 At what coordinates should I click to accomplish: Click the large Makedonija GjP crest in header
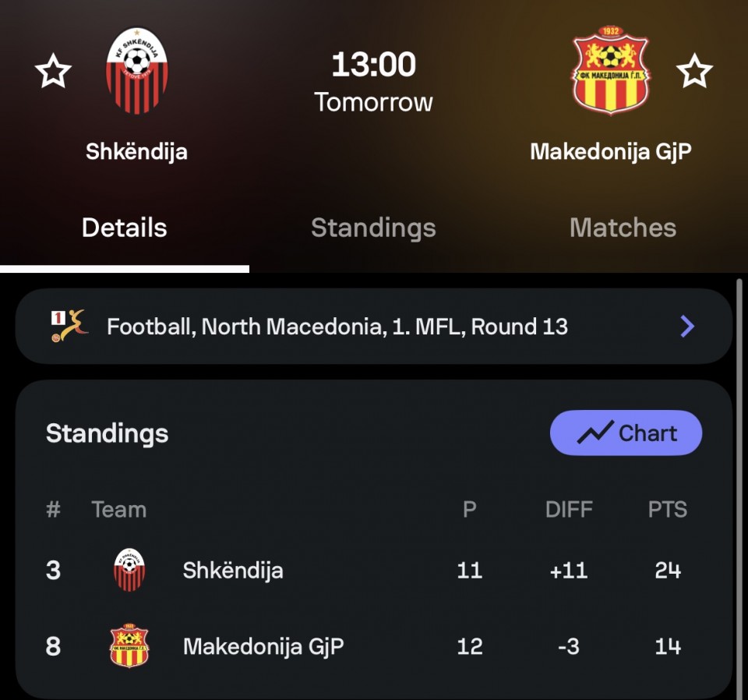point(612,71)
